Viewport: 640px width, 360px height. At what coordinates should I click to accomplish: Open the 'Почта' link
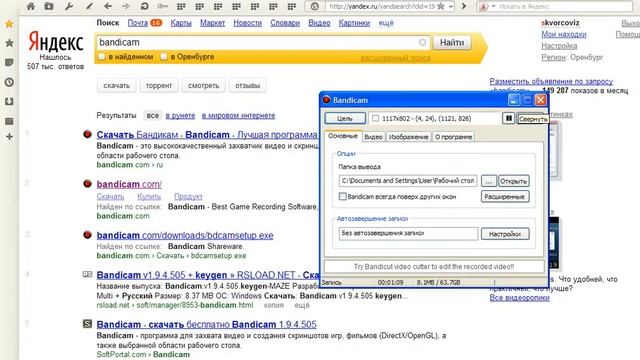(138, 23)
